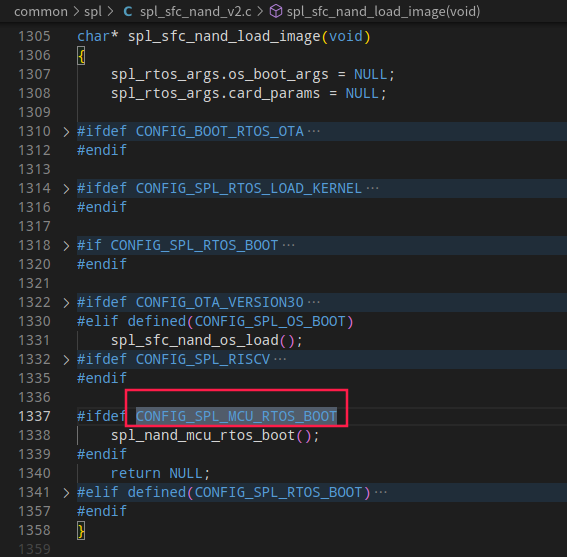Image resolution: width=567 pixels, height=557 pixels.
Task: Click the closing brace on line 1358
Action: point(81,531)
